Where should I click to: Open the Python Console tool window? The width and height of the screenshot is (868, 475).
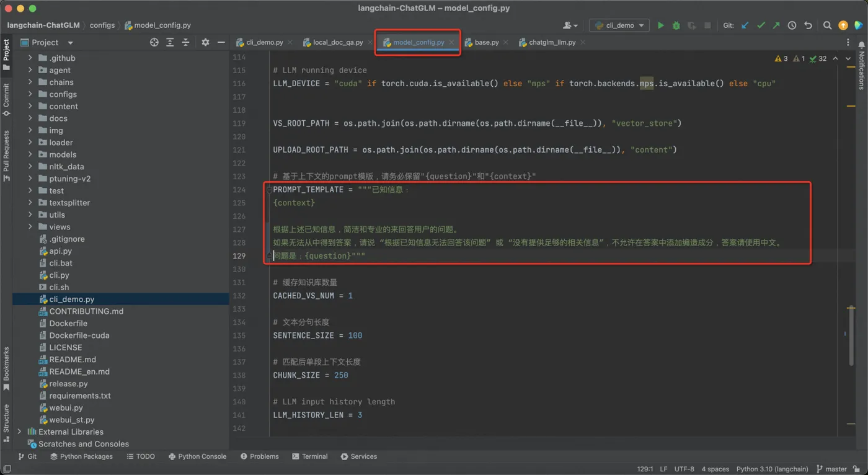point(197,456)
